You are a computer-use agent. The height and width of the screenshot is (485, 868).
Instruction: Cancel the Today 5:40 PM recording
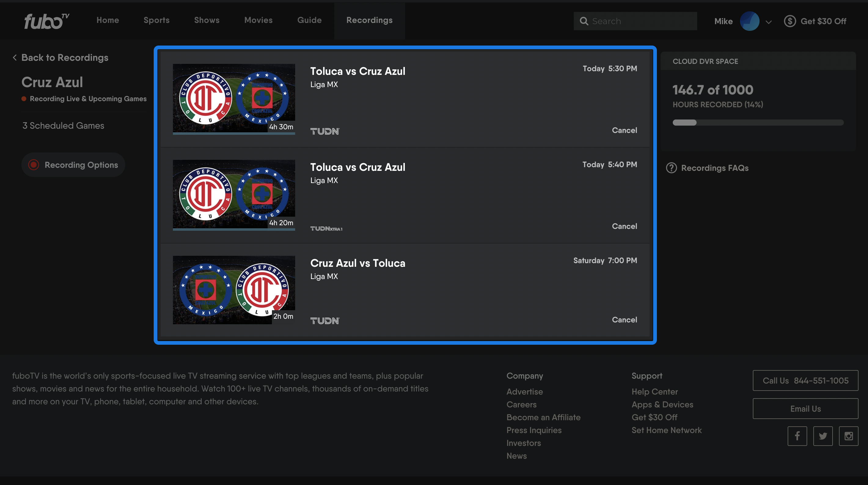pyautogui.click(x=624, y=226)
